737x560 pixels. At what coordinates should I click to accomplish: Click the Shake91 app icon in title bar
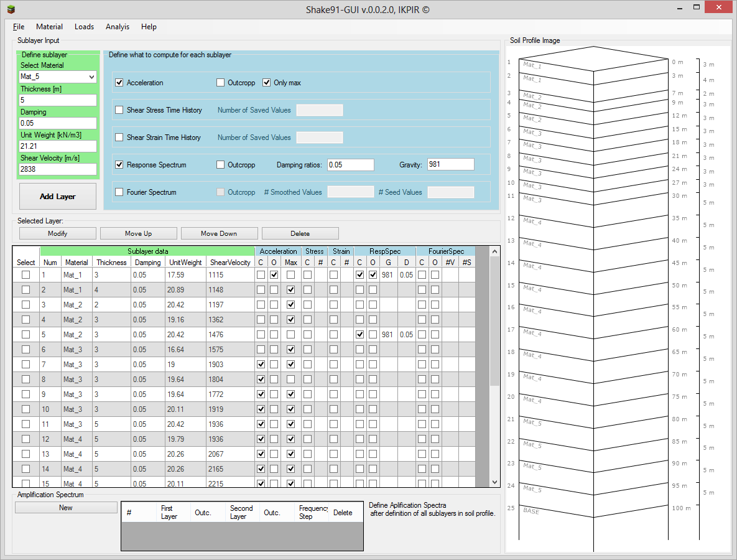(11, 9)
